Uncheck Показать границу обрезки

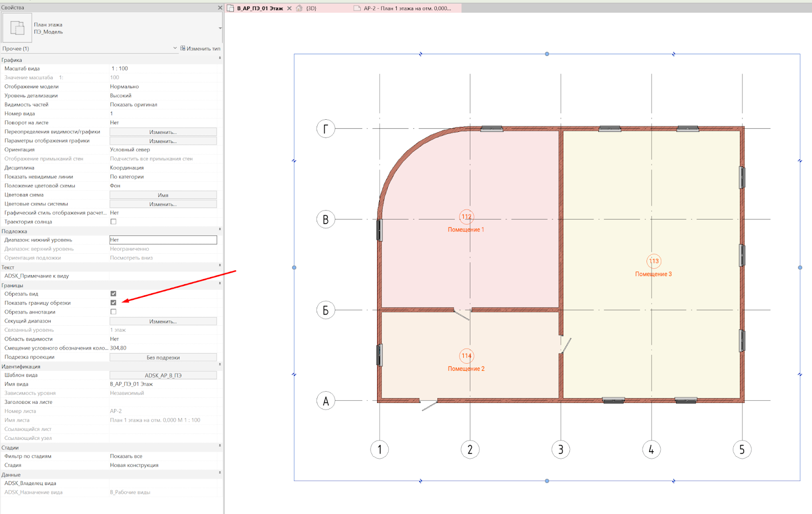click(113, 303)
